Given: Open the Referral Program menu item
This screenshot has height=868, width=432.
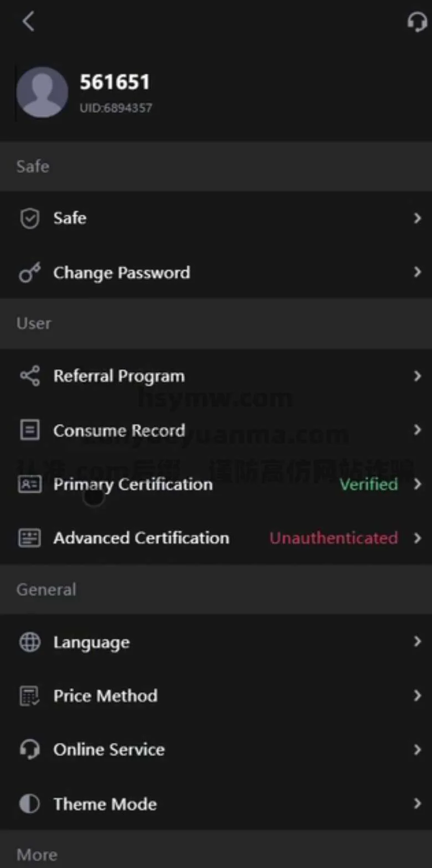Looking at the screenshot, I should click(x=119, y=376).
